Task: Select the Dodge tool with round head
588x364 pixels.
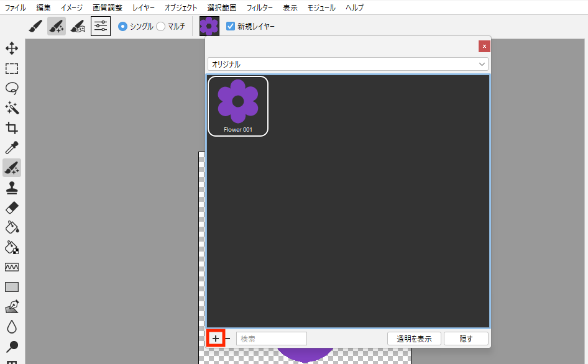Action: [12, 347]
